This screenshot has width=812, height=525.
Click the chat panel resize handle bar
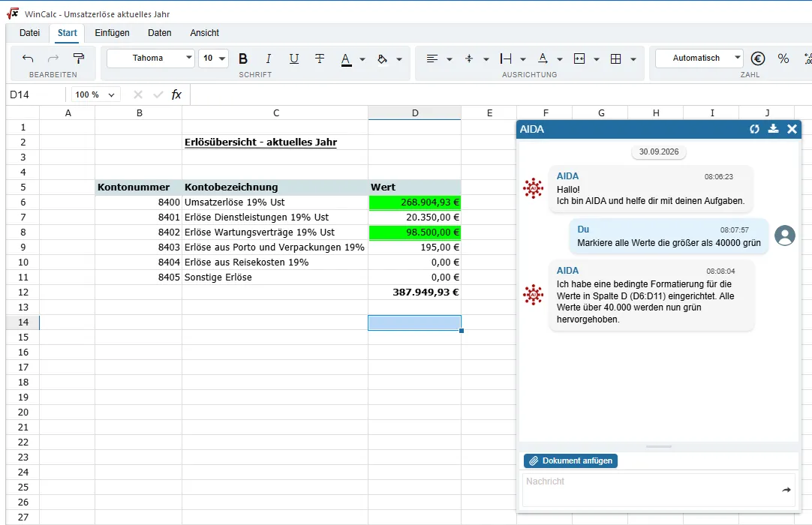659,446
